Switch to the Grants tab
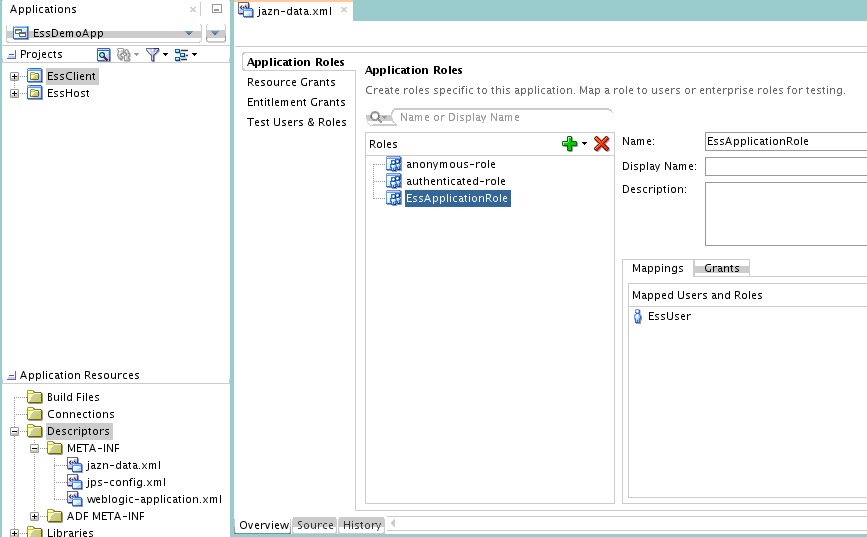The image size is (867, 537). 722,268
